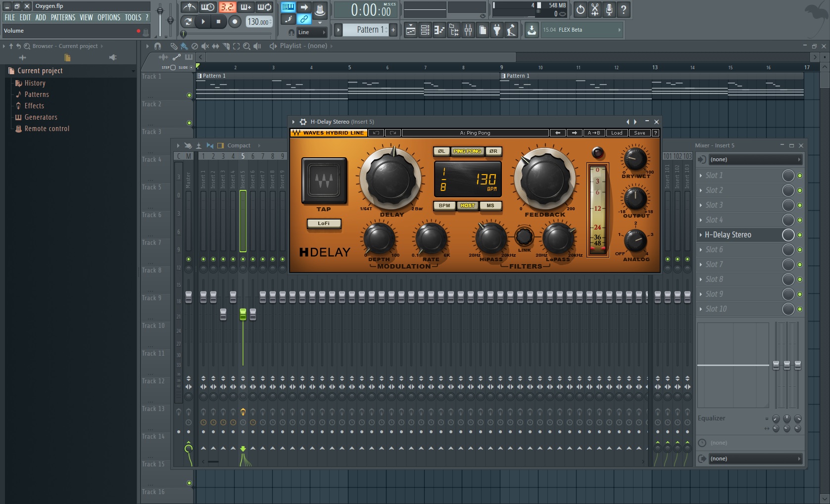This screenshot has width=830, height=504.
Task: Open the ADD menu
Action: coord(41,17)
